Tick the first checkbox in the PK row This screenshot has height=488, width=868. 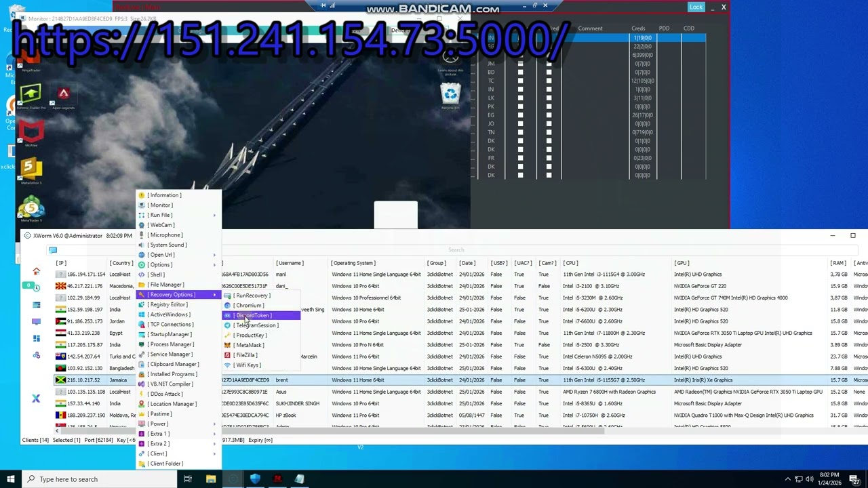521,106
